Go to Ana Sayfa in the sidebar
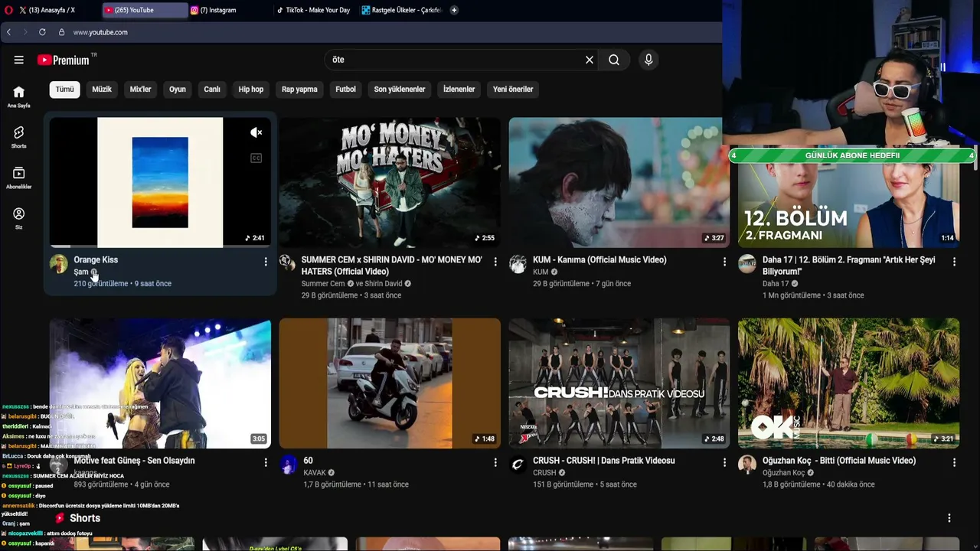 tap(19, 96)
